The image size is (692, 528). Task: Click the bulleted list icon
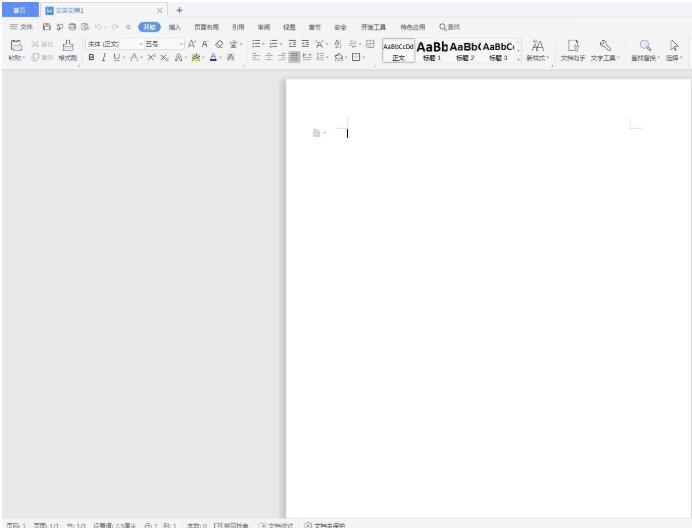[256, 44]
